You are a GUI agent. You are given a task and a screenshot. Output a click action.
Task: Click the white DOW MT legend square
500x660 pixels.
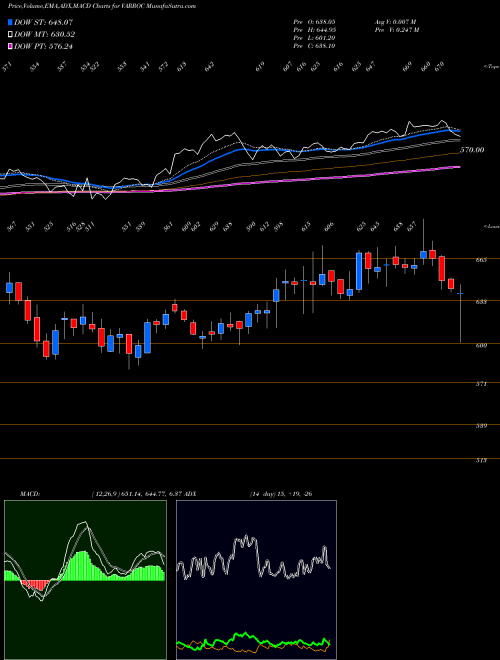pyautogui.click(x=10, y=34)
